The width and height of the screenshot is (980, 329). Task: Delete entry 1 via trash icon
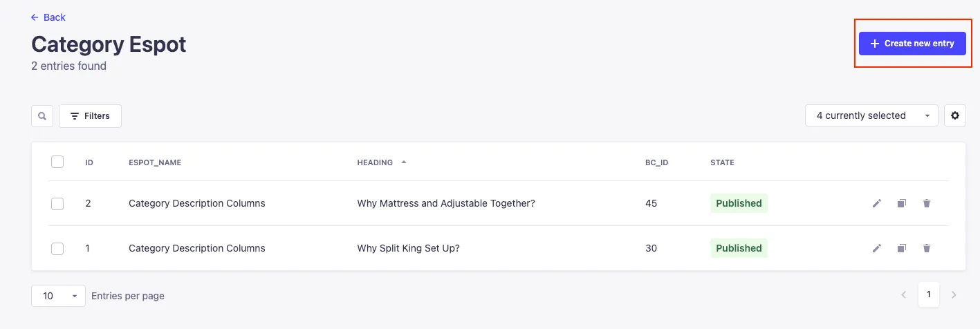(x=927, y=248)
